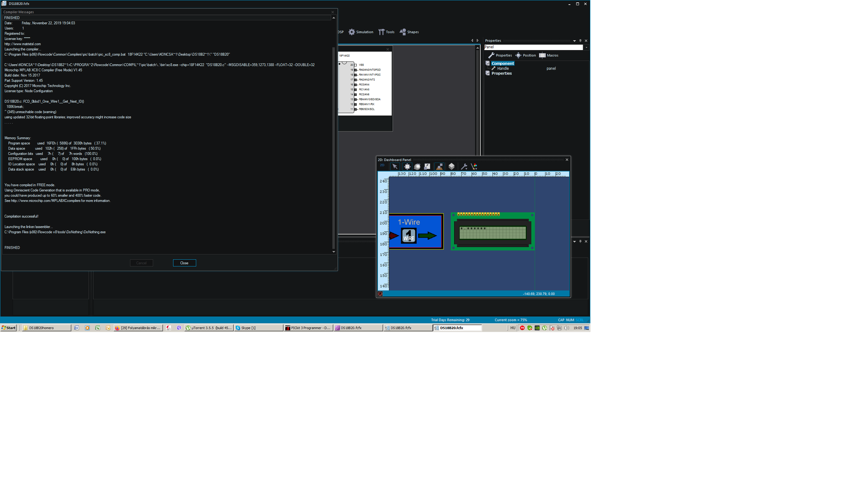Open the wrench dropdown in panel toolbar
Screen dimensions: 868x488
464,167
